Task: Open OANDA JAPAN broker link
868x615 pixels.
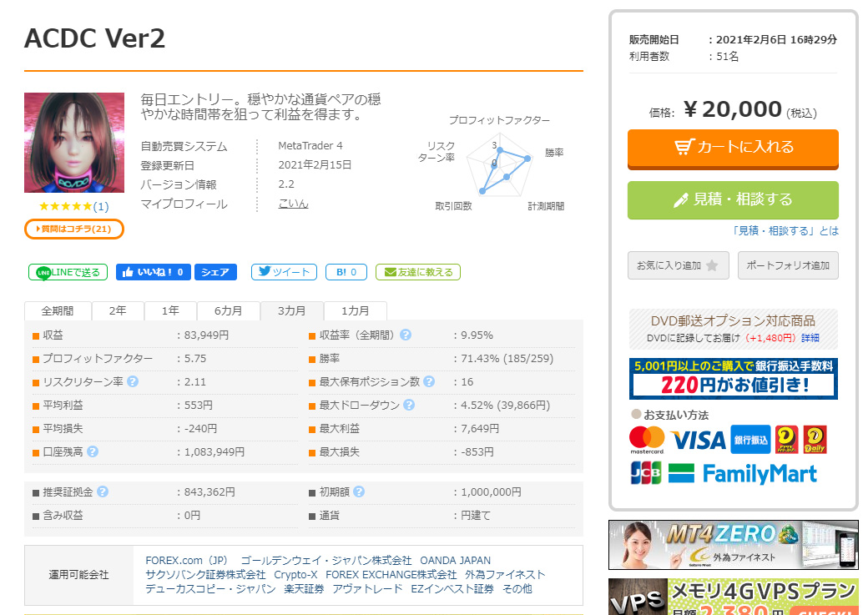Action: pos(455,560)
